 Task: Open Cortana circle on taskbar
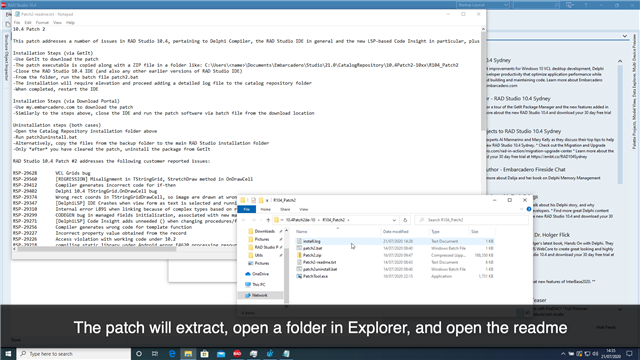click(139, 353)
